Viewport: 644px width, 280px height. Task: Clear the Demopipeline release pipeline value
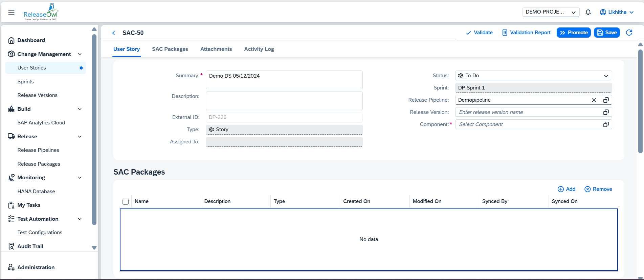point(594,100)
